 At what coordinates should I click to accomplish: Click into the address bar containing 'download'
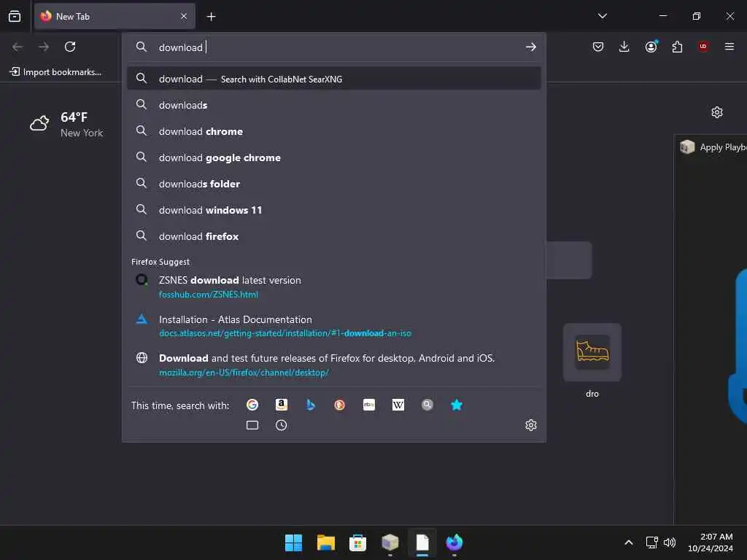click(x=333, y=47)
